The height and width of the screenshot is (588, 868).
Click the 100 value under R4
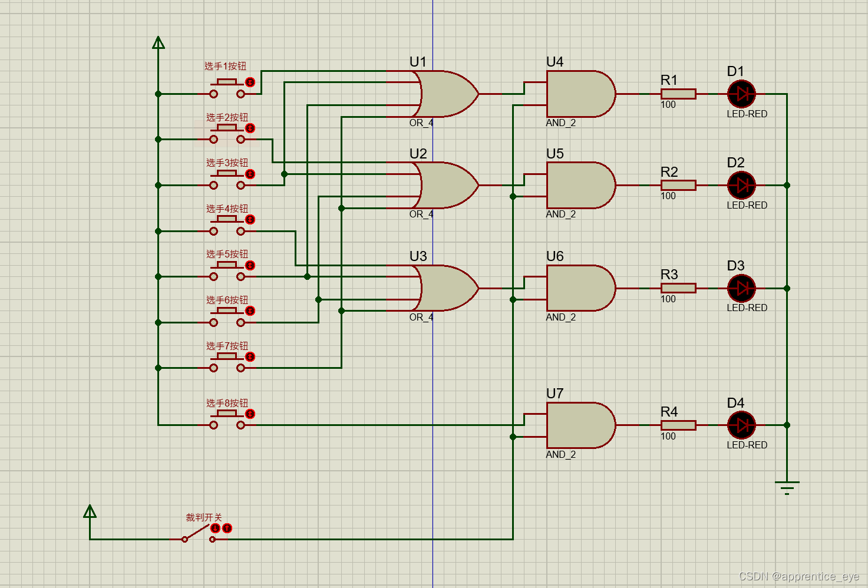(x=668, y=437)
